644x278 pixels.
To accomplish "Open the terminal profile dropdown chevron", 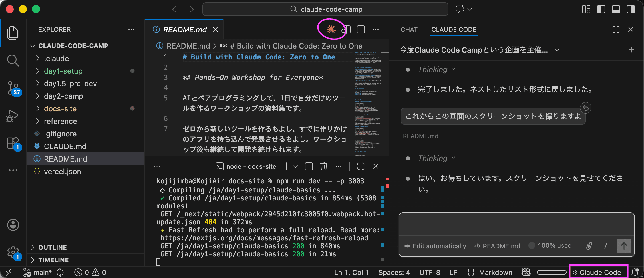I will (x=296, y=166).
